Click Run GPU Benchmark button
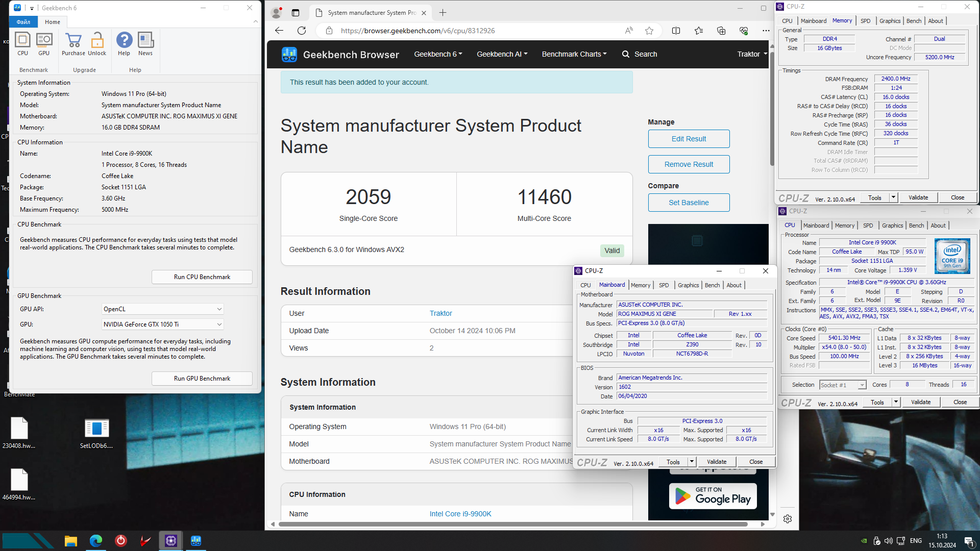The width and height of the screenshot is (980, 551). (x=202, y=379)
